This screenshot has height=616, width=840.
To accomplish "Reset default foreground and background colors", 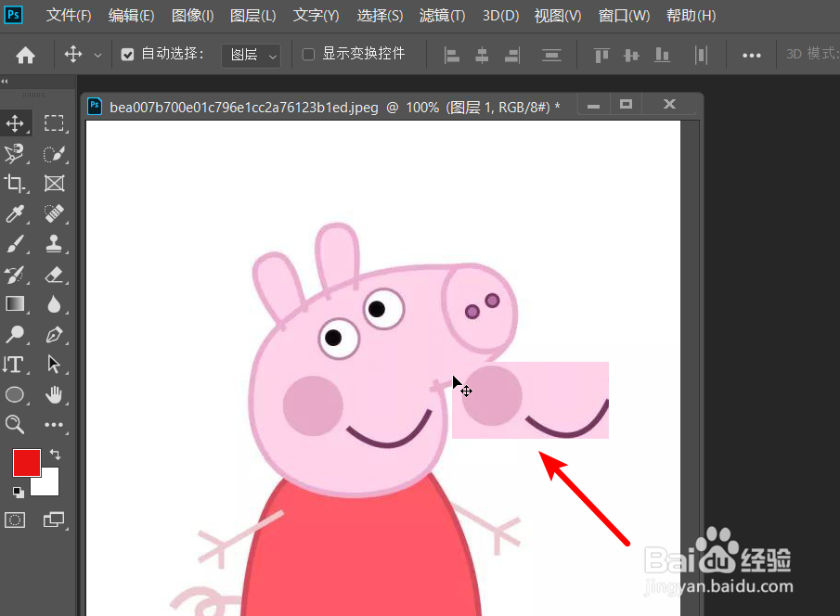I will pyautogui.click(x=19, y=492).
